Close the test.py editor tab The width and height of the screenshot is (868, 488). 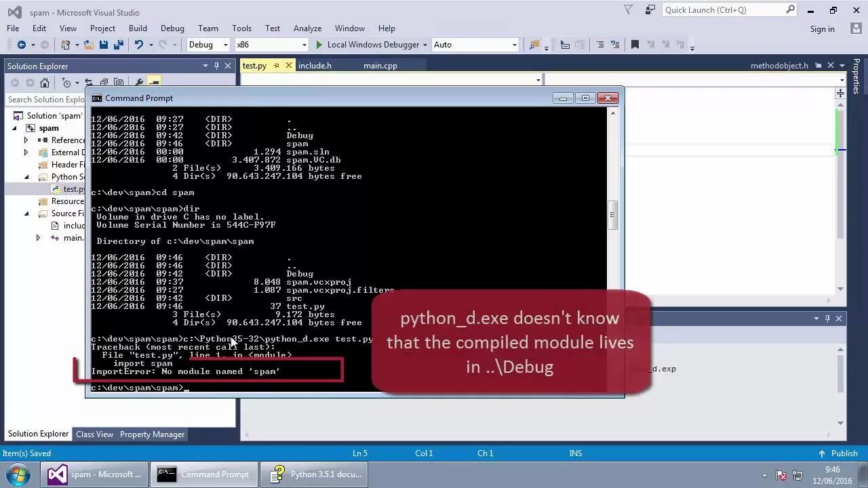click(x=289, y=66)
